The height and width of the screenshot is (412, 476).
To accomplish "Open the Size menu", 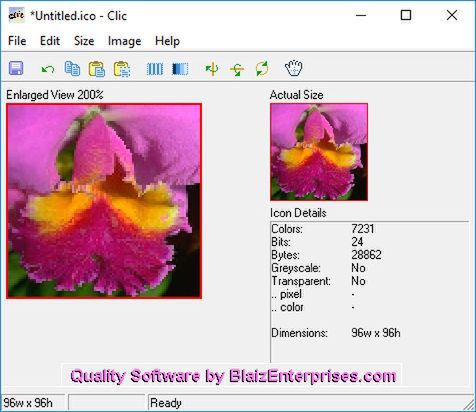I will [84, 41].
